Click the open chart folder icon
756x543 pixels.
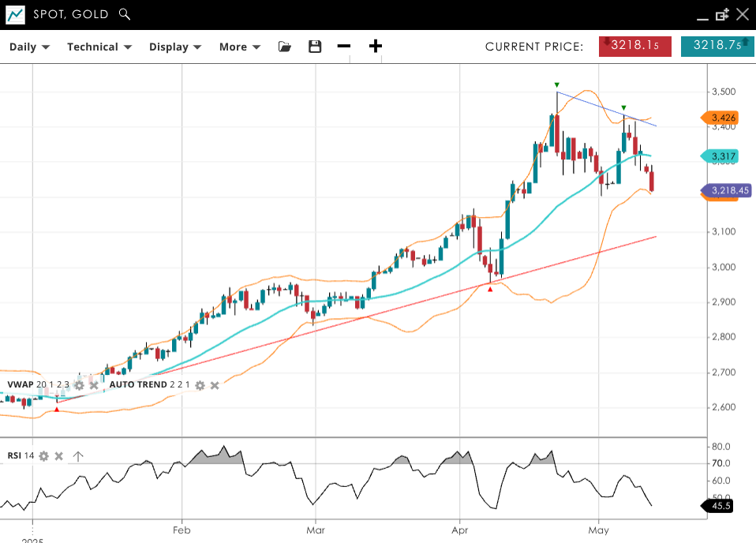point(285,47)
